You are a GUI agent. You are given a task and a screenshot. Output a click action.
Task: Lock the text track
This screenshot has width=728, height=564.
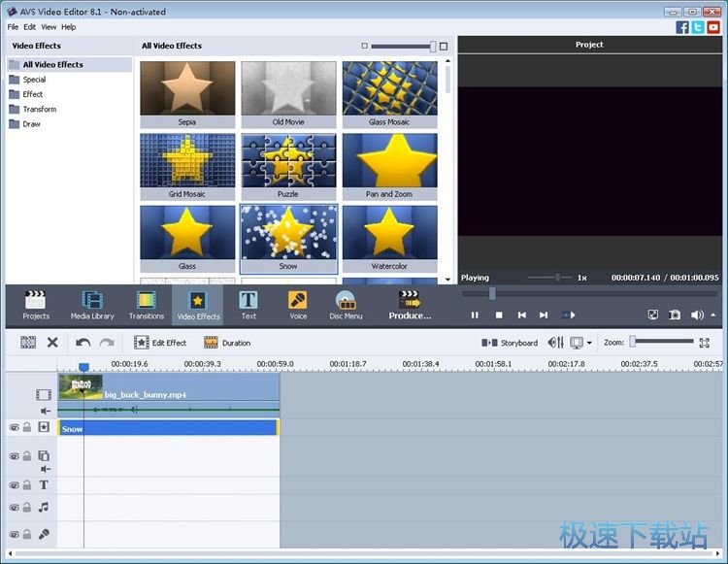(27, 485)
